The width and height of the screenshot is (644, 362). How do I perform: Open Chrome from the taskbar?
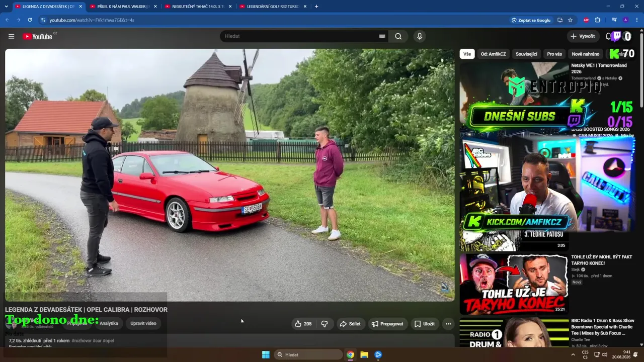(x=350, y=354)
